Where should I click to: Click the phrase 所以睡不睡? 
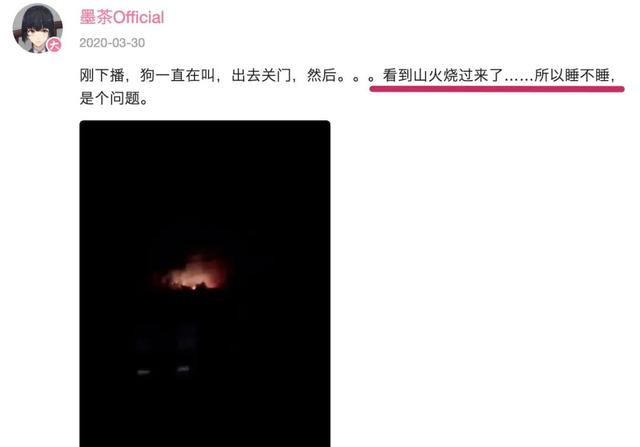573,76
